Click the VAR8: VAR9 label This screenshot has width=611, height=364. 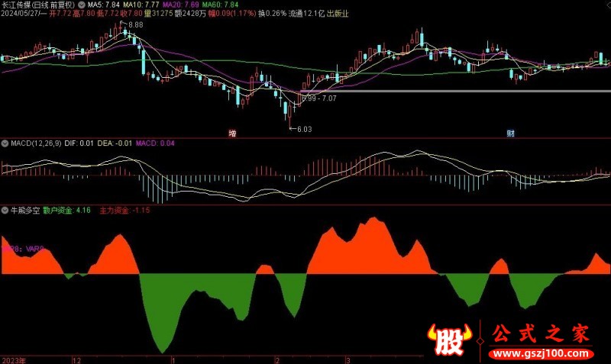tap(24, 249)
